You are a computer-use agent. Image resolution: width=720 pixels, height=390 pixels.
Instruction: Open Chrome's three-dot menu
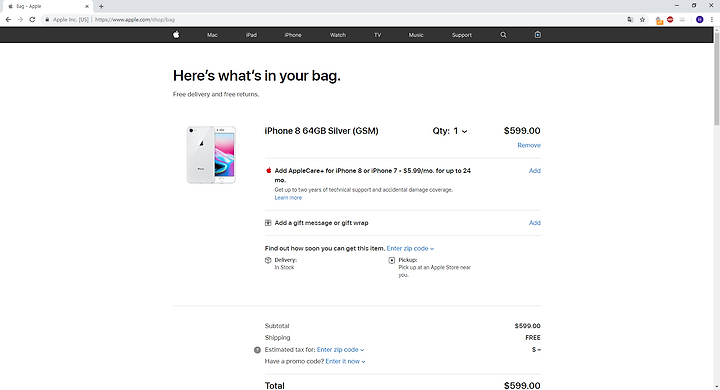point(712,19)
